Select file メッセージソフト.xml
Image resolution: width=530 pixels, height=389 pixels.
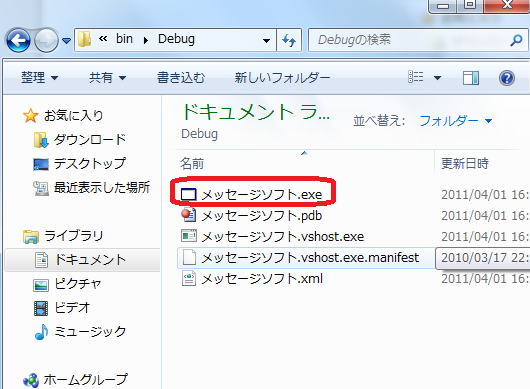tap(262, 278)
